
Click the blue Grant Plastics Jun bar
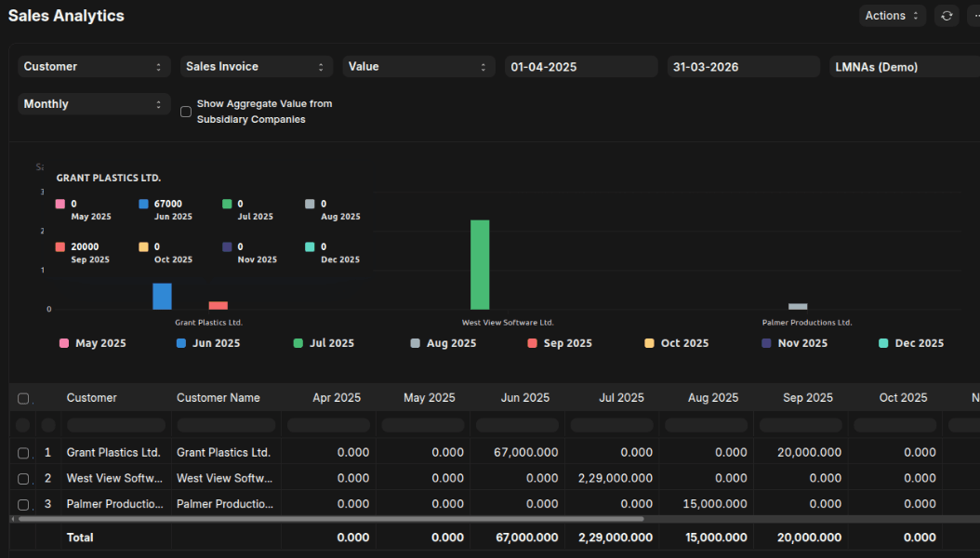pos(162,297)
